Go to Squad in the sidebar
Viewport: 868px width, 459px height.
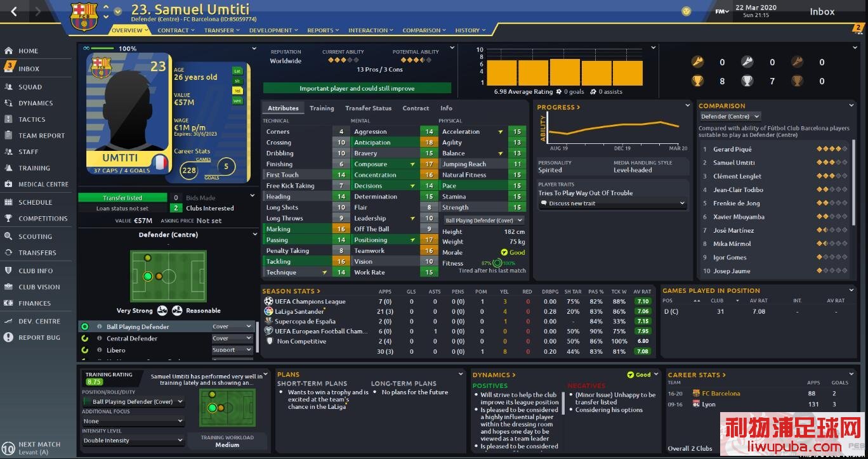click(x=30, y=87)
